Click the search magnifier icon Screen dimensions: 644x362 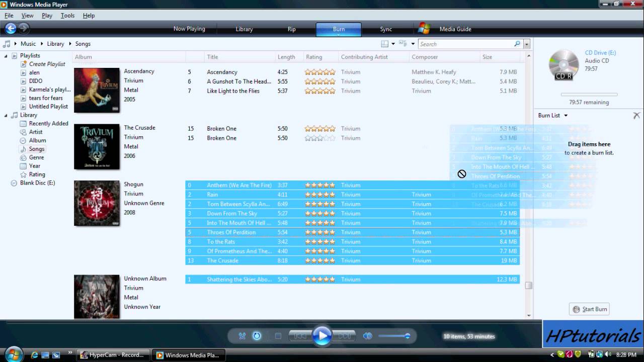coord(517,44)
